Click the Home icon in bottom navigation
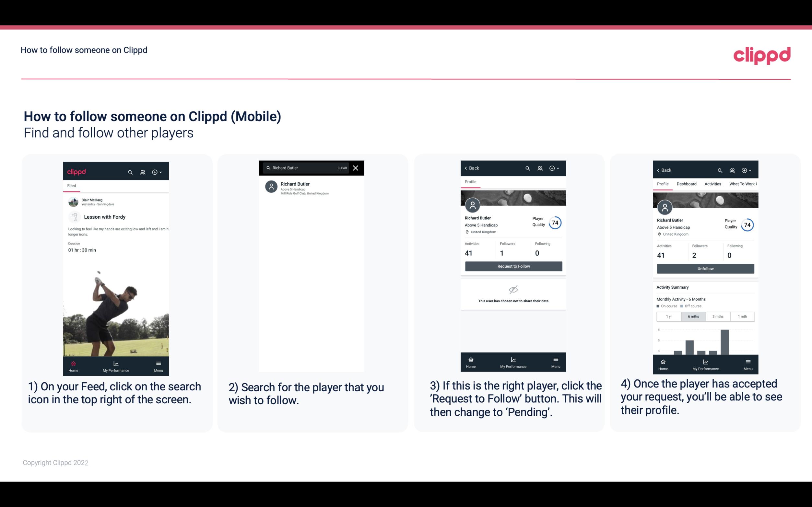Screen dimensions: 812x507 [x=73, y=362]
